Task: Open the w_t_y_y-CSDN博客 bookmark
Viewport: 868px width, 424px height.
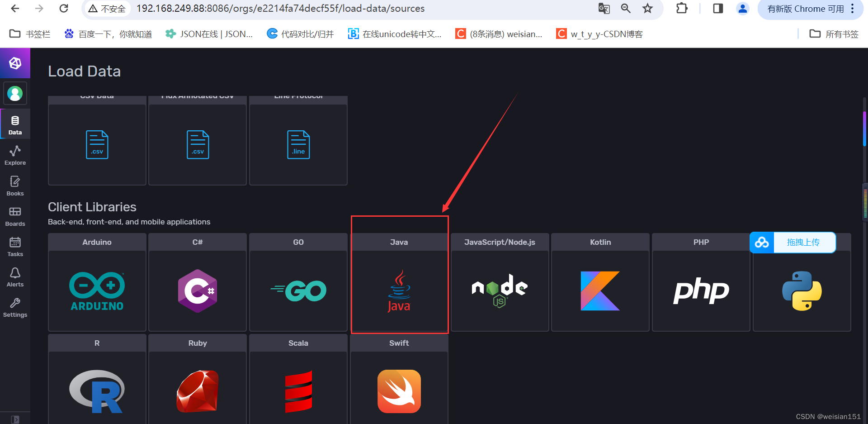Action: tap(599, 34)
